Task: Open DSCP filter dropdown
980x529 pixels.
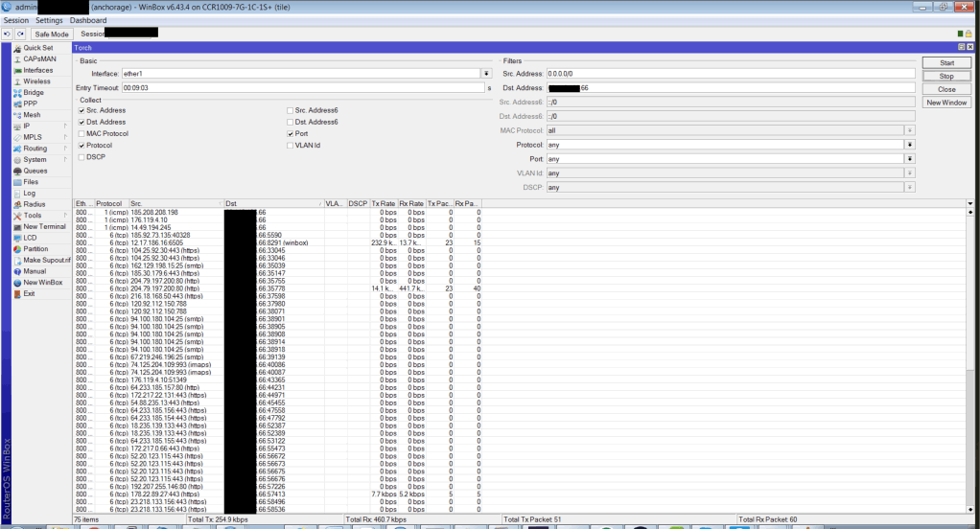Action: click(910, 188)
